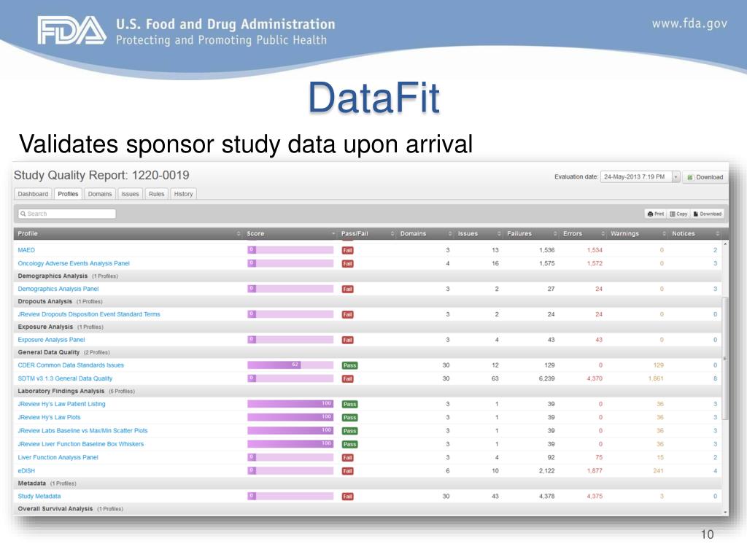Open JReview Hy's Law Patient Listing
The image size is (747, 560).
pos(61,404)
